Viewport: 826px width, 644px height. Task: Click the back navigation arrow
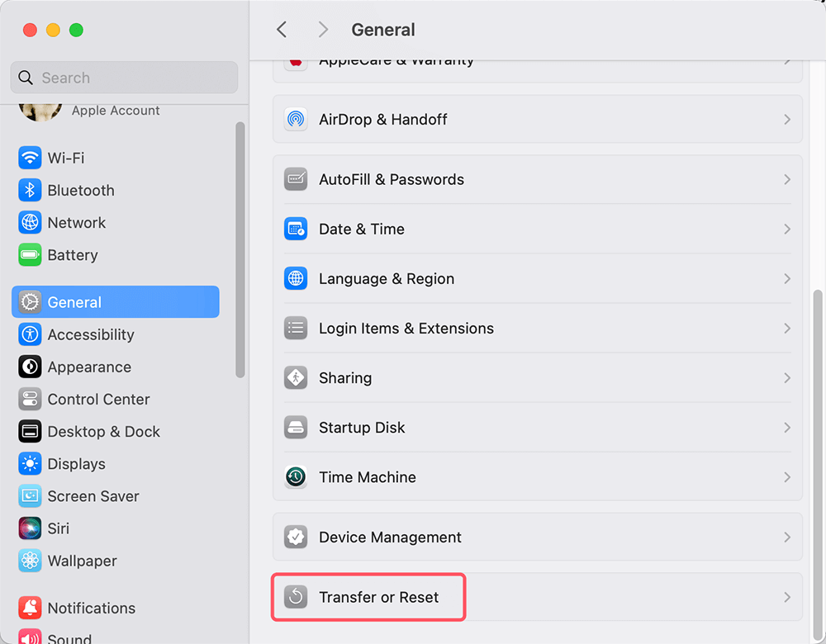pos(281,29)
